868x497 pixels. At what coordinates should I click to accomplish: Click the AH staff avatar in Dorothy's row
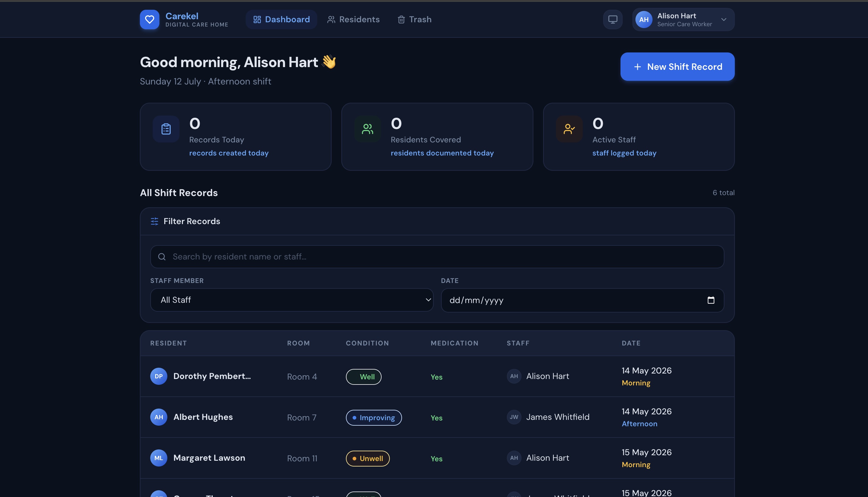tap(514, 376)
